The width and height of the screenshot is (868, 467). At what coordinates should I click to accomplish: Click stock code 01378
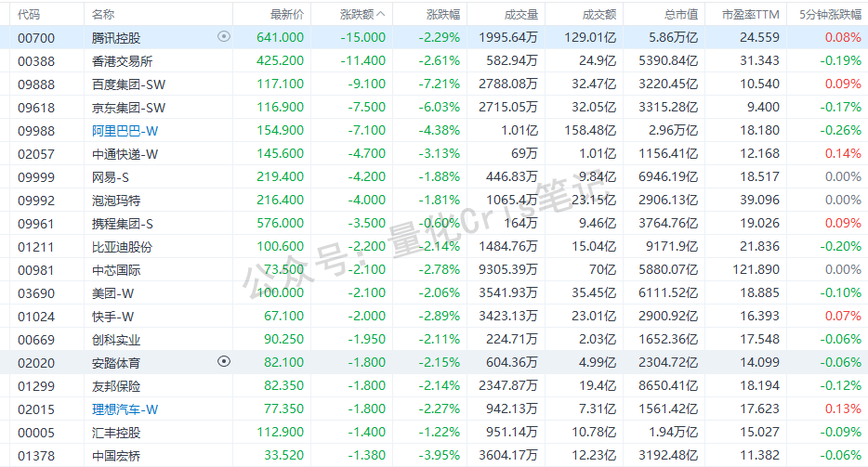[x=36, y=456]
